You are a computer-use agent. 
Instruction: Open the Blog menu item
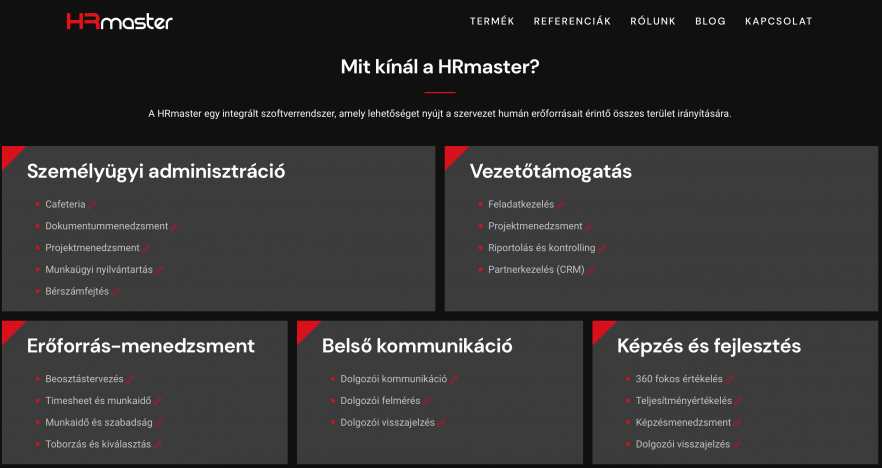tap(710, 21)
